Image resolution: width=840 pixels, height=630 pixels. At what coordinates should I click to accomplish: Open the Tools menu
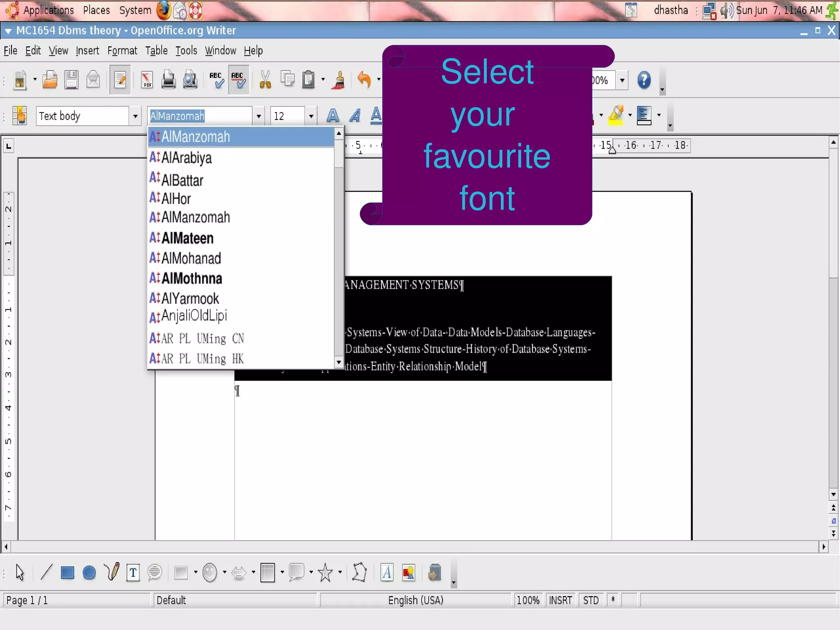point(186,50)
